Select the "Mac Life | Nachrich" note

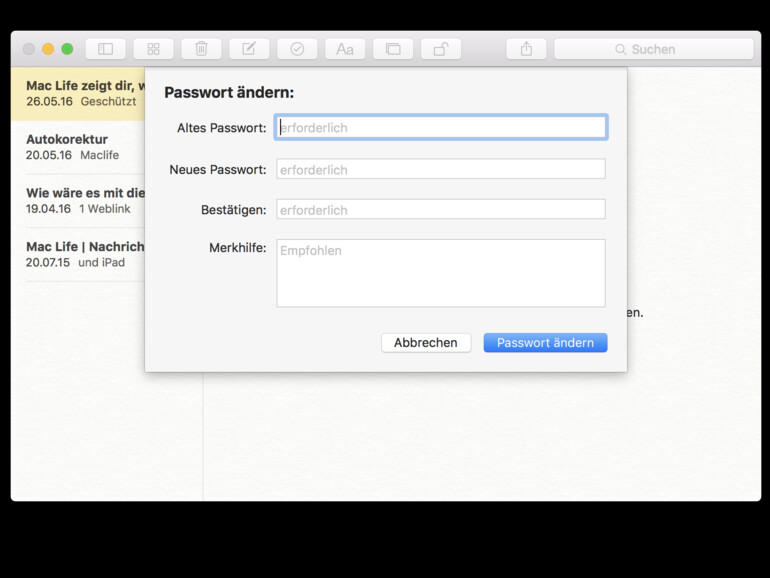[78, 254]
